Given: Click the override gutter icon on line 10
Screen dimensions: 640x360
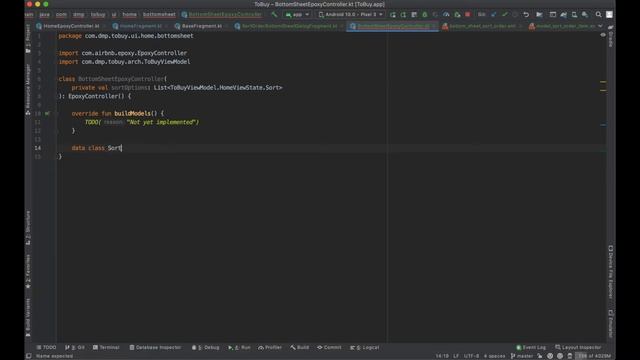Looking at the screenshot, I should pos(47,113).
